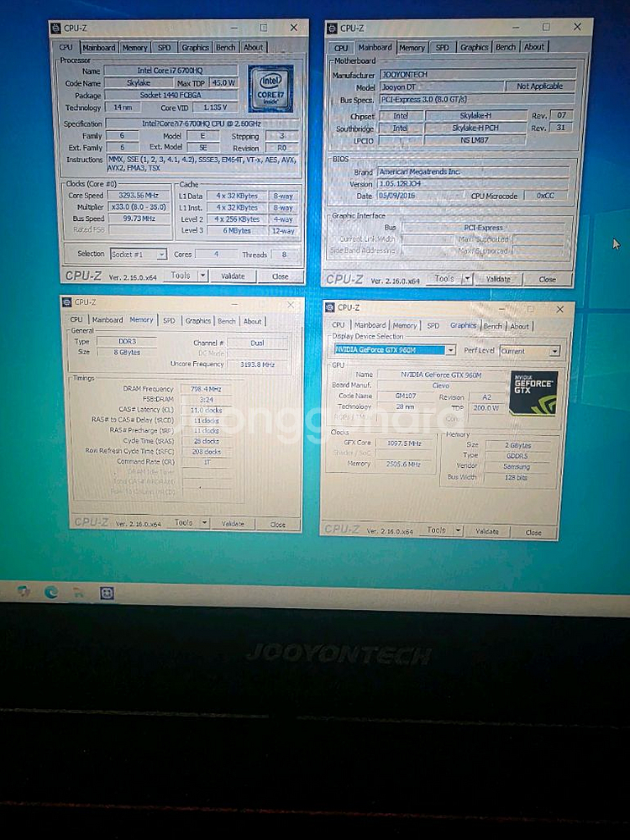
Task: Open SPD tab in Memory window
Action: pos(169,320)
